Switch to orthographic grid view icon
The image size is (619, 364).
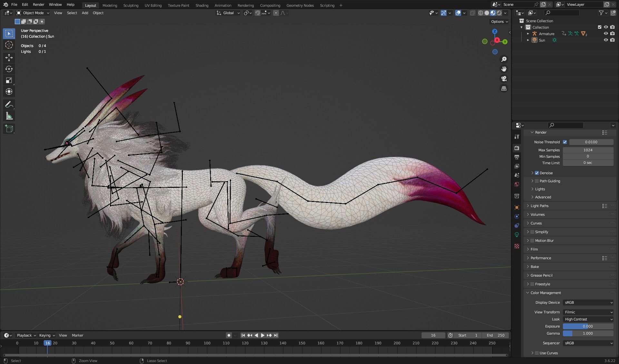tap(504, 88)
